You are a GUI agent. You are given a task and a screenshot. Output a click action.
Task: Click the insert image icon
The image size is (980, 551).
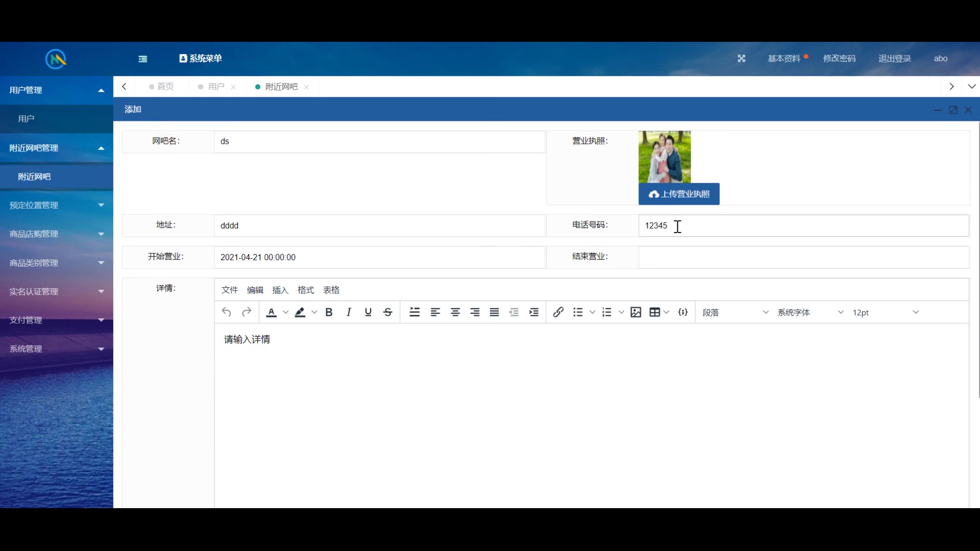[x=635, y=312]
